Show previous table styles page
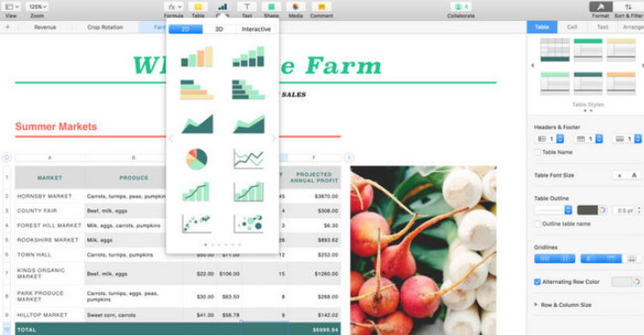644x335 pixels. (x=533, y=66)
